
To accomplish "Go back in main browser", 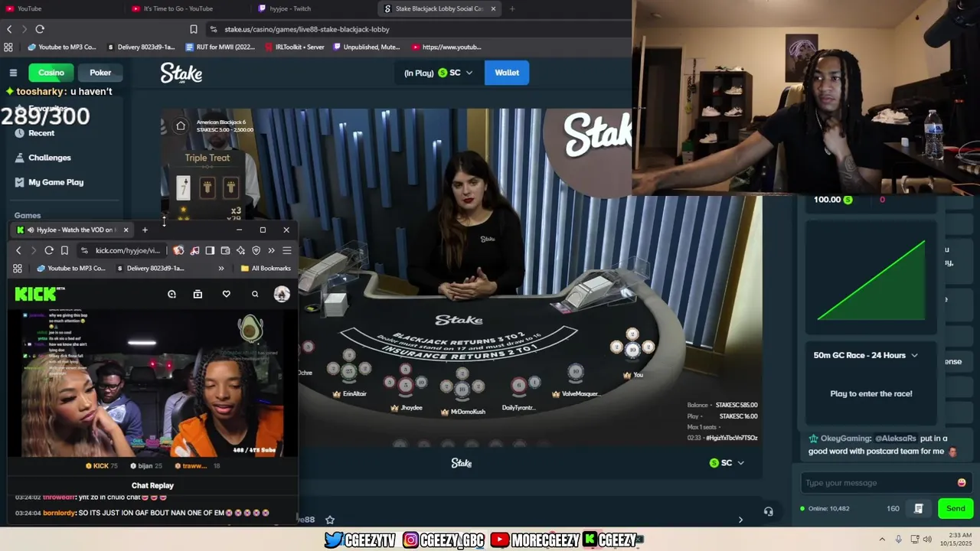I will tap(9, 29).
